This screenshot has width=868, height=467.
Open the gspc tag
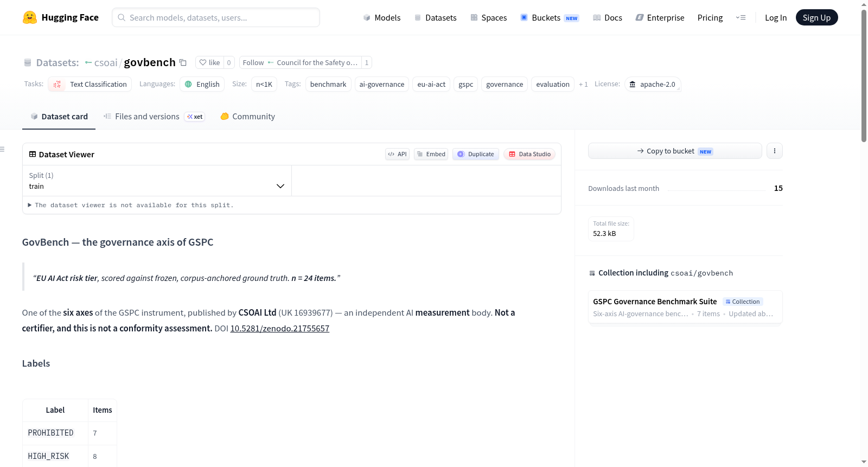pyautogui.click(x=465, y=84)
